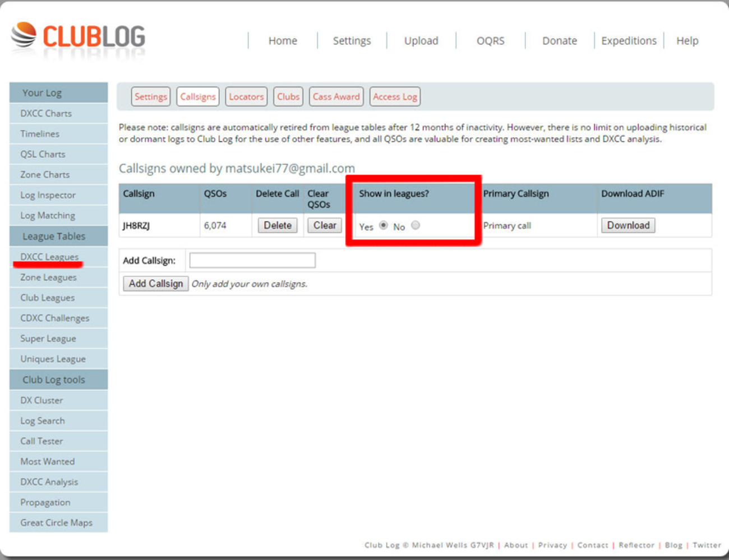Select the Yes radio for Show in leagues
Viewport: 729px width, 560px height.
[384, 226]
